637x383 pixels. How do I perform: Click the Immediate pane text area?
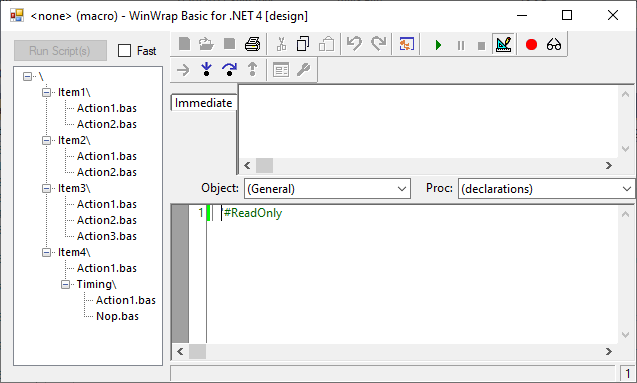pos(429,122)
